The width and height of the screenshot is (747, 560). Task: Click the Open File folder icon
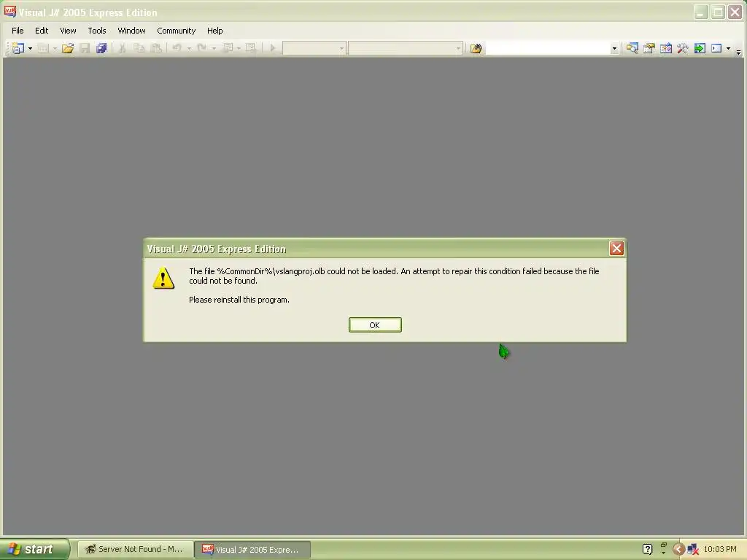(68, 48)
